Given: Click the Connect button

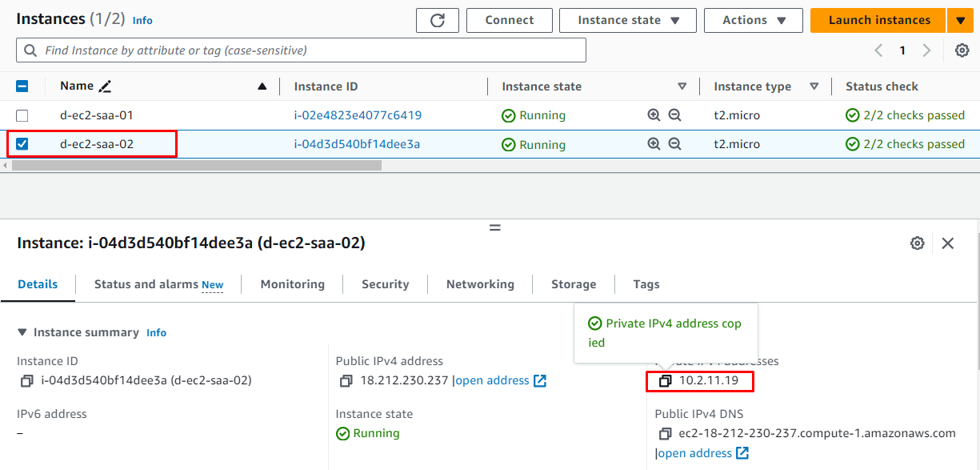Looking at the screenshot, I should pyautogui.click(x=510, y=21).
